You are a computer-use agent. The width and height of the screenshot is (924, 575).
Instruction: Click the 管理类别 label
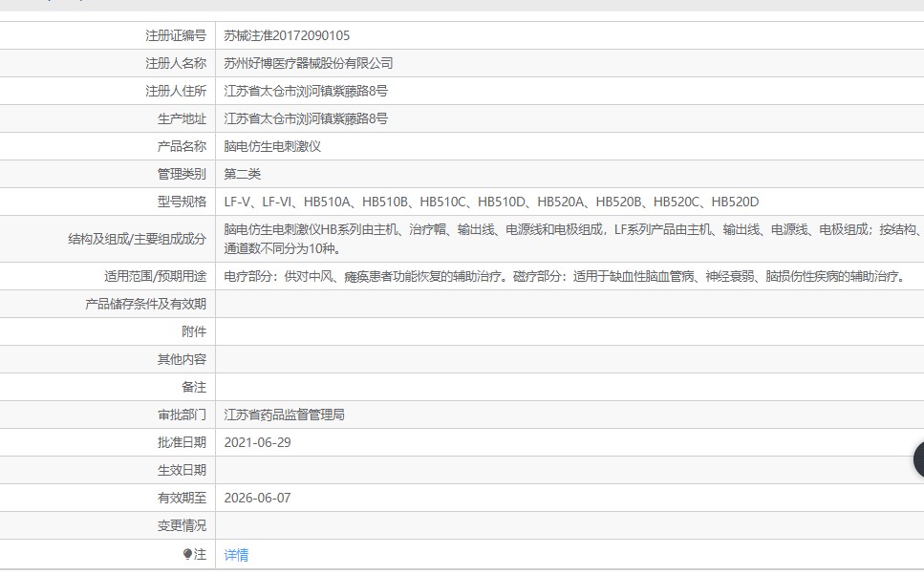pos(182,175)
